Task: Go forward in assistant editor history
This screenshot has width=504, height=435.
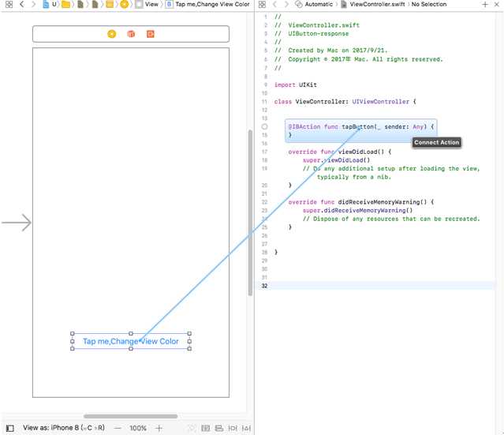Action: point(286,5)
